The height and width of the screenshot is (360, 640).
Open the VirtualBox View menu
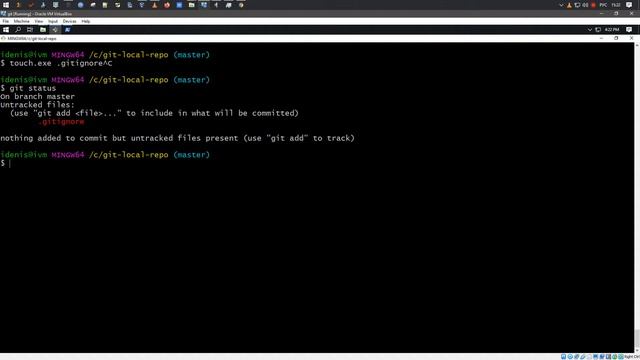point(38,21)
